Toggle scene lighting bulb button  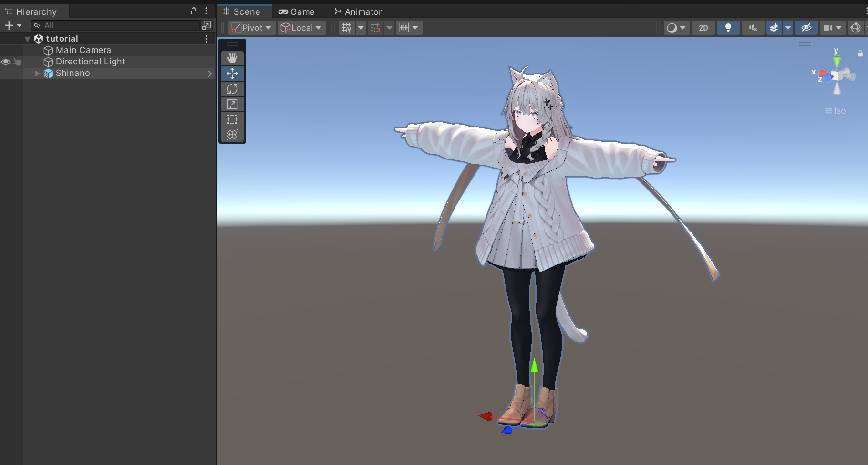pos(728,28)
